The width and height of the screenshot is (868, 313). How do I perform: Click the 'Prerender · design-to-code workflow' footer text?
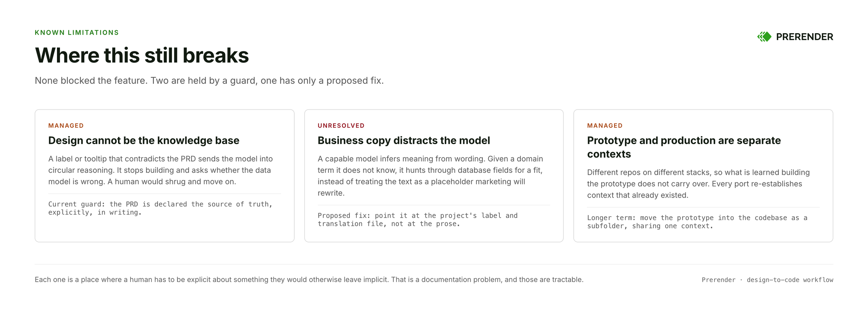[x=767, y=280]
